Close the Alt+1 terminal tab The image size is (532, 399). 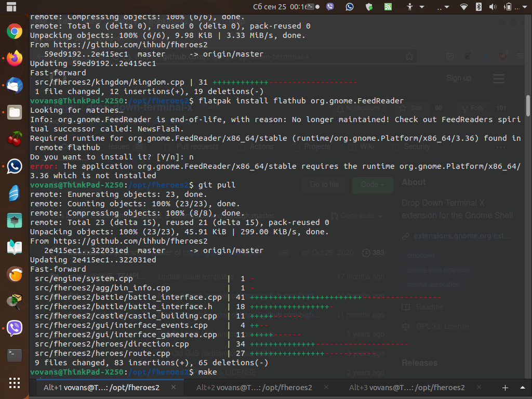[x=174, y=387]
